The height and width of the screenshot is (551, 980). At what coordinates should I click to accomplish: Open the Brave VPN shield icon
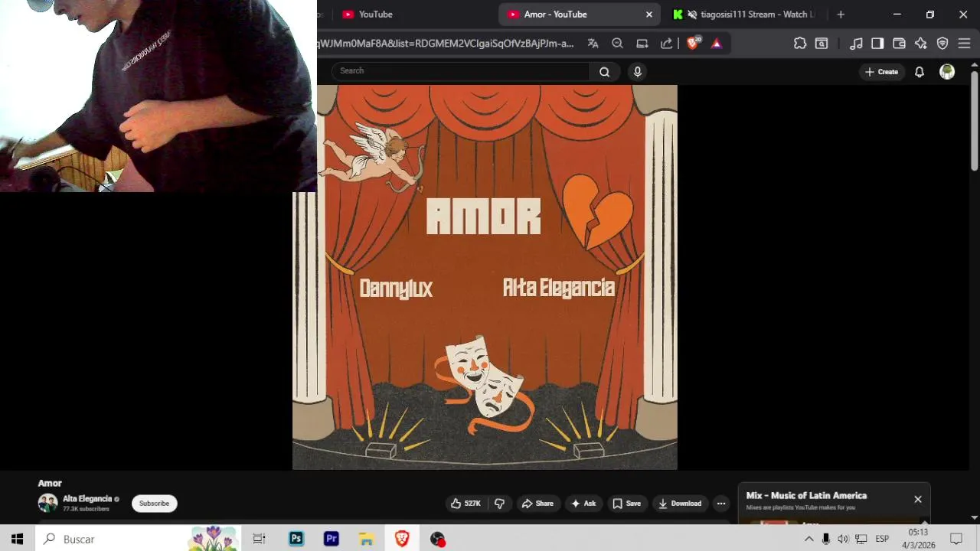942,44
